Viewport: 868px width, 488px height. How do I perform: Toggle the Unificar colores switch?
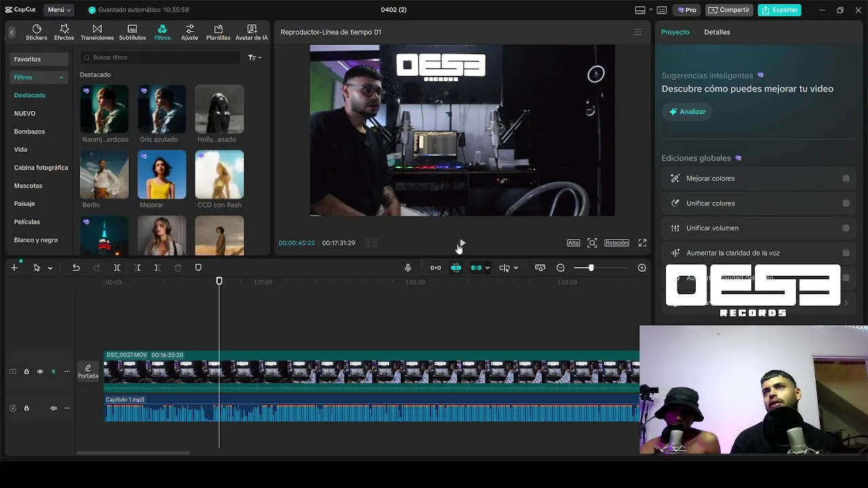pyautogui.click(x=846, y=203)
